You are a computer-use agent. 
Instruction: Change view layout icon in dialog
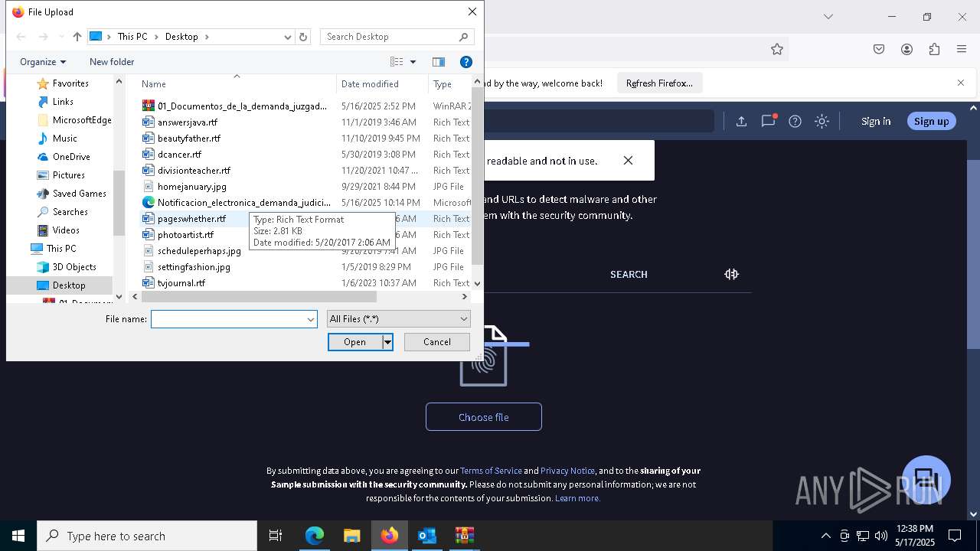(x=397, y=62)
